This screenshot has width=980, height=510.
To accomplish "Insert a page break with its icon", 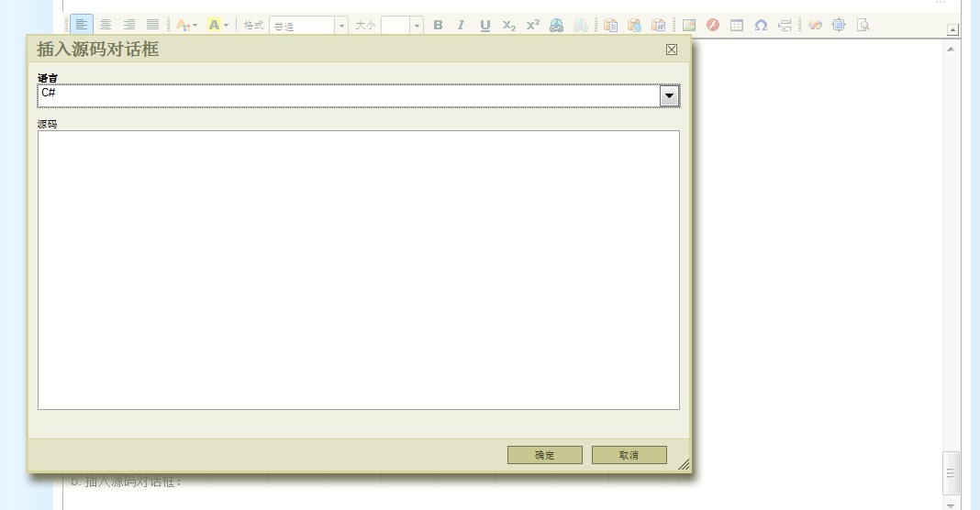I will click(785, 25).
